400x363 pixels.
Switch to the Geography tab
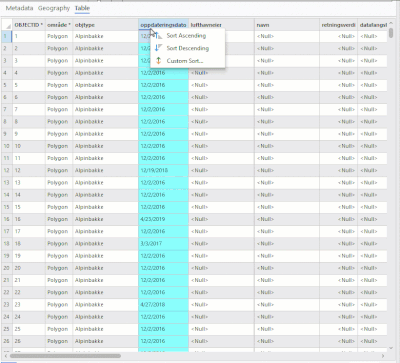pyautogui.click(x=54, y=8)
